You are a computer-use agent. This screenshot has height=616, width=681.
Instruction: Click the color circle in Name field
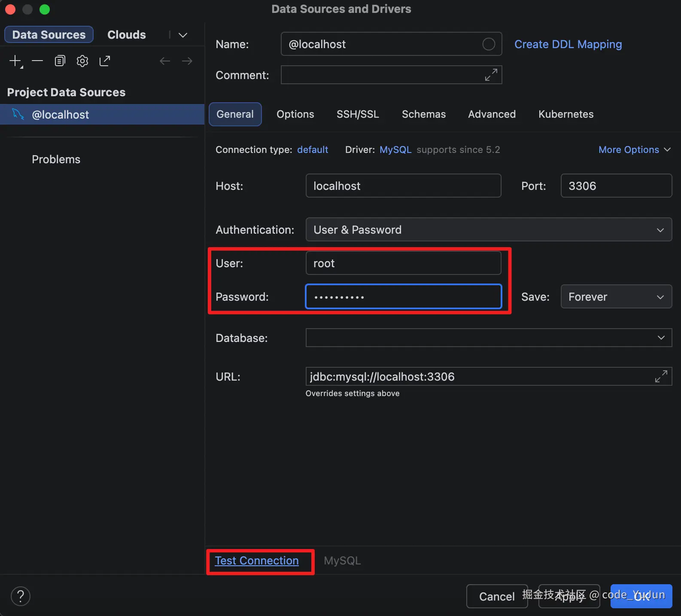(489, 44)
